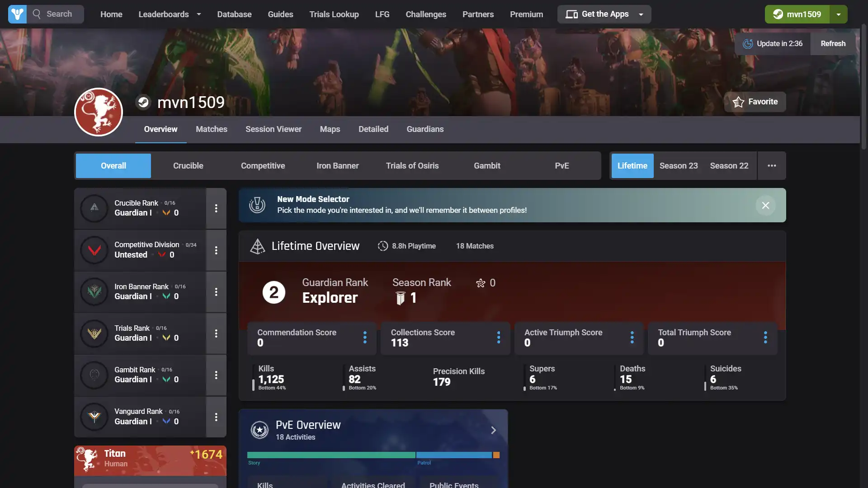Switch to the Detailed profile tab
The width and height of the screenshot is (868, 488).
point(373,129)
